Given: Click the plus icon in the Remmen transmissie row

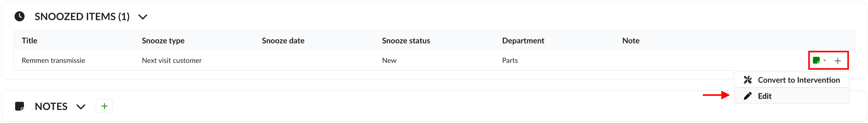Looking at the screenshot, I should 838,61.
